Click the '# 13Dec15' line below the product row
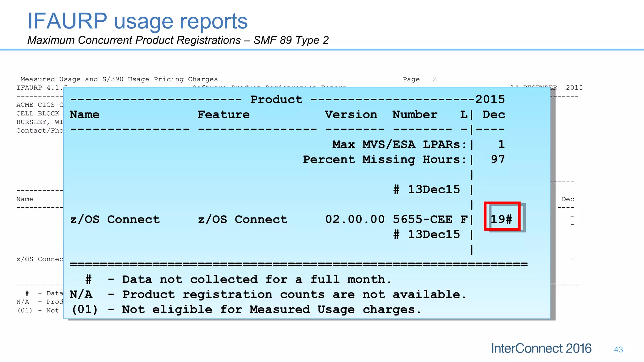644x362 pixels. tap(426, 234)
